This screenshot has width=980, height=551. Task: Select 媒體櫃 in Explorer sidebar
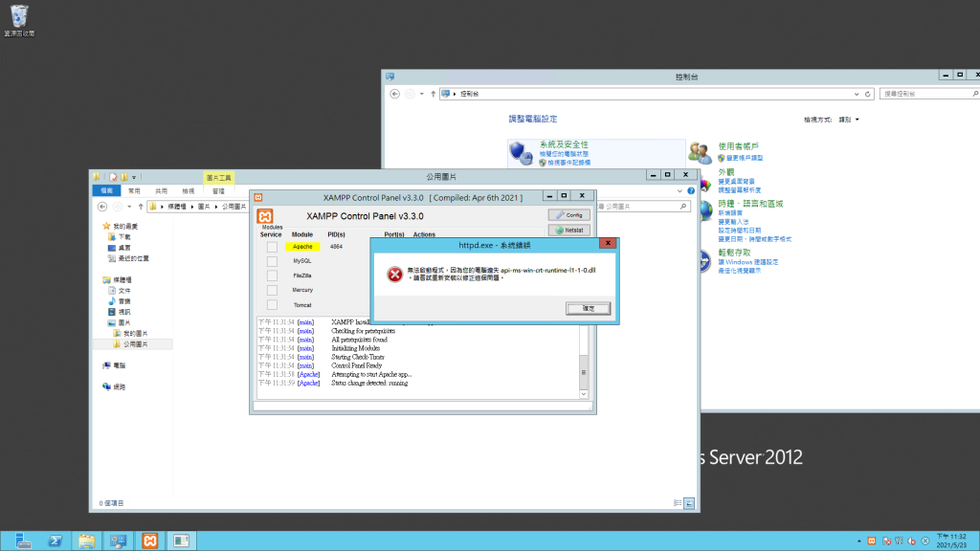tap(122, 280)
